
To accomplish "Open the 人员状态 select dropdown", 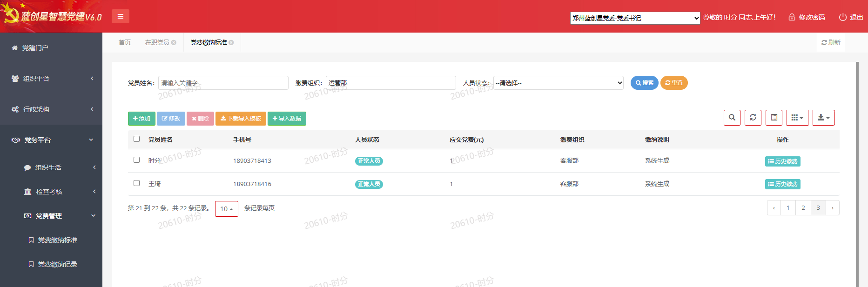I will [x=558, y=83].
